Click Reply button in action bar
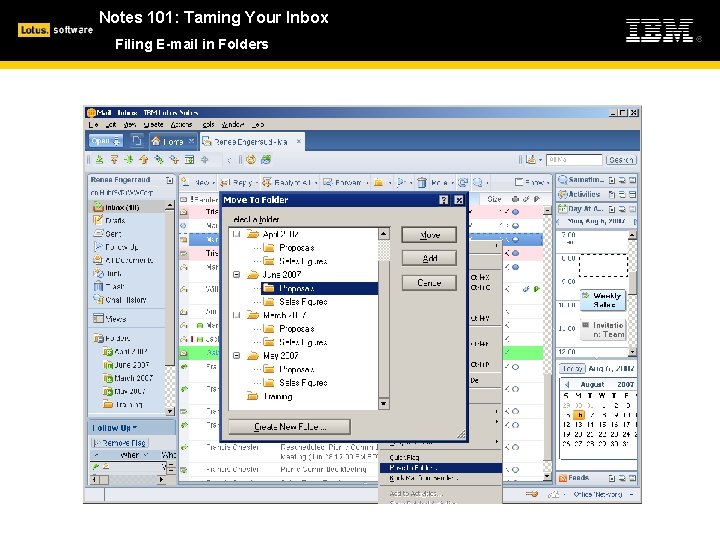 coord(237,182)
